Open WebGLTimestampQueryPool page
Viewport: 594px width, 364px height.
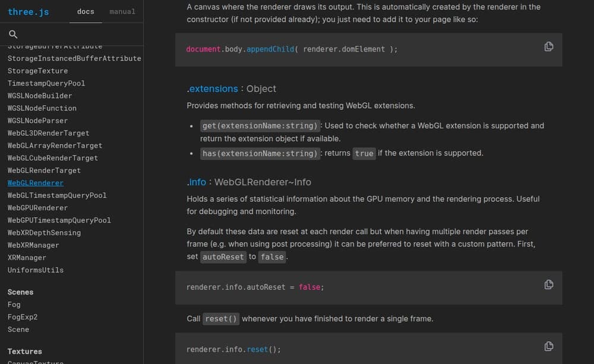(x=57, y=195)
